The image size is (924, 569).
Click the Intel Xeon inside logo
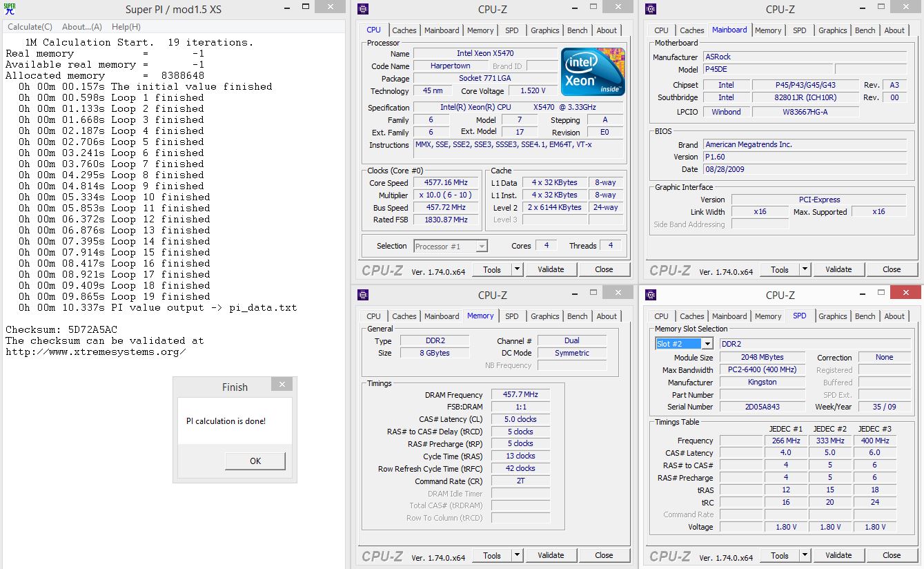[592, 72]
